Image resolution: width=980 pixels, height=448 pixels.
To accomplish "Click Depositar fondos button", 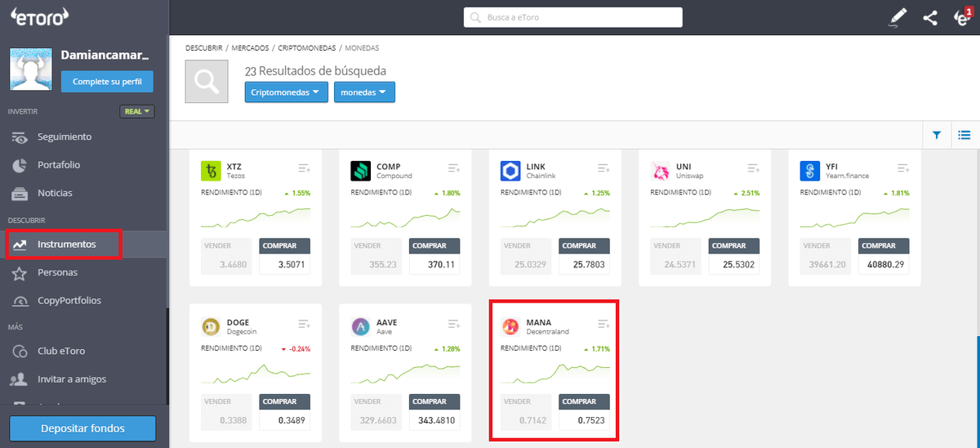I will tap(82, 428).
